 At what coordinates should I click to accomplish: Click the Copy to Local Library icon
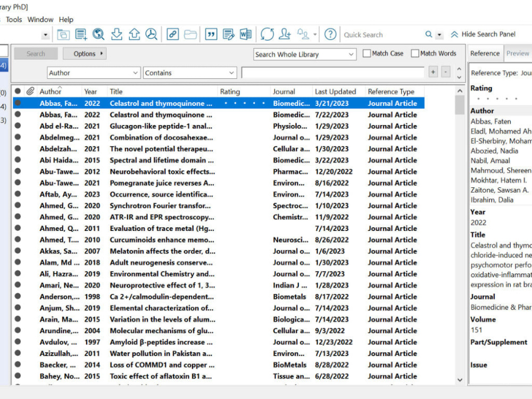coord(63,34)
